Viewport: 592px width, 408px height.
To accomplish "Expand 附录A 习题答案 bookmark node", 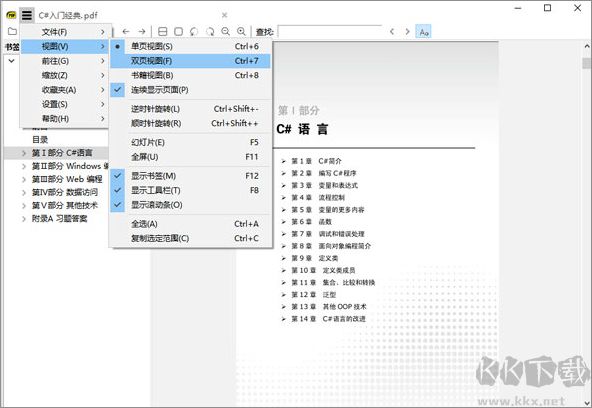I will [24, 219].
